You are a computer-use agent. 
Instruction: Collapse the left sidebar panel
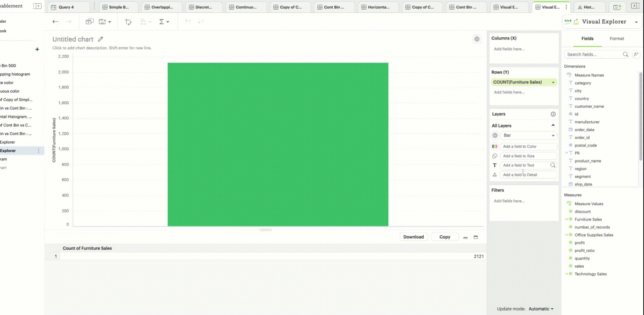coord(38,6)
